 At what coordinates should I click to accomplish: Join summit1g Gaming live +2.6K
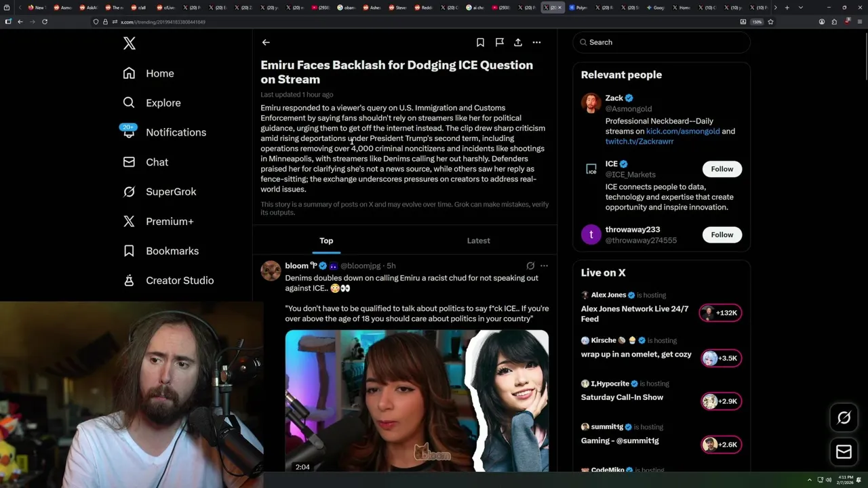point(720,445)
